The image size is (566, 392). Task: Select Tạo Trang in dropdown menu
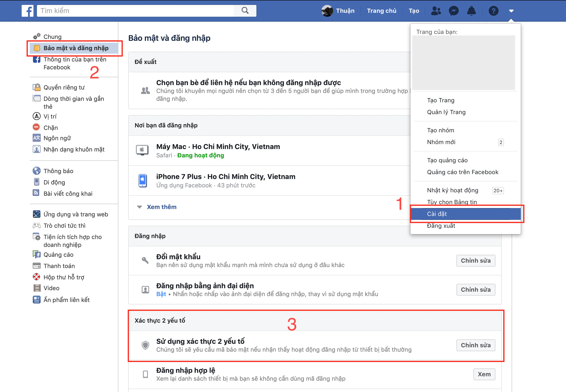[441, 100]
